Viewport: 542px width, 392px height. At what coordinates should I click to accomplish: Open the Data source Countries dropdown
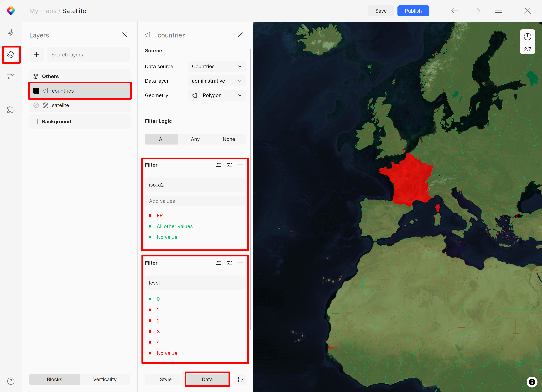(x=216, y=66)
